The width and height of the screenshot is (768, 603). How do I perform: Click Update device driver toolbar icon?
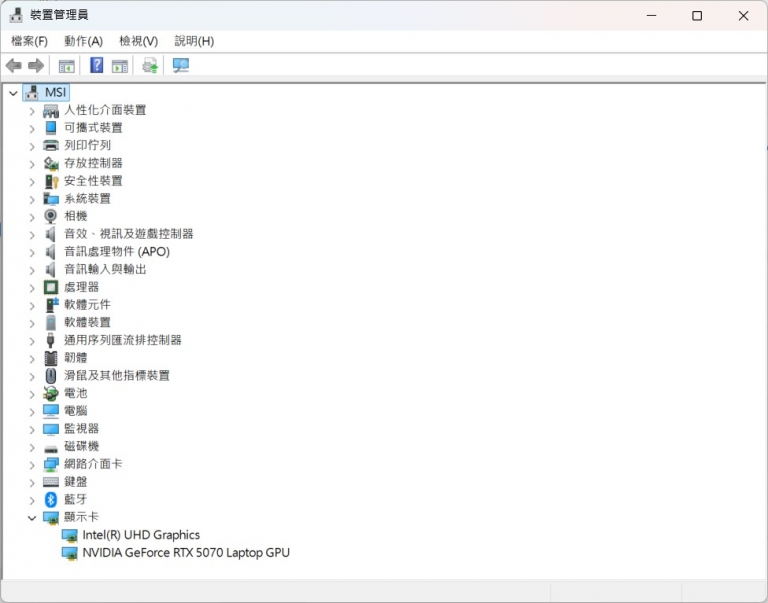(150, 65)
